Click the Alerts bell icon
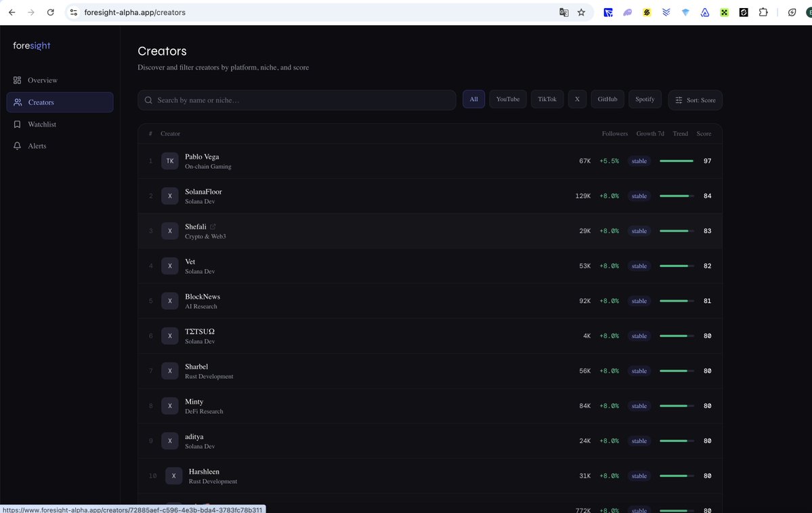The image size is (812, 513). coord(17,146)
